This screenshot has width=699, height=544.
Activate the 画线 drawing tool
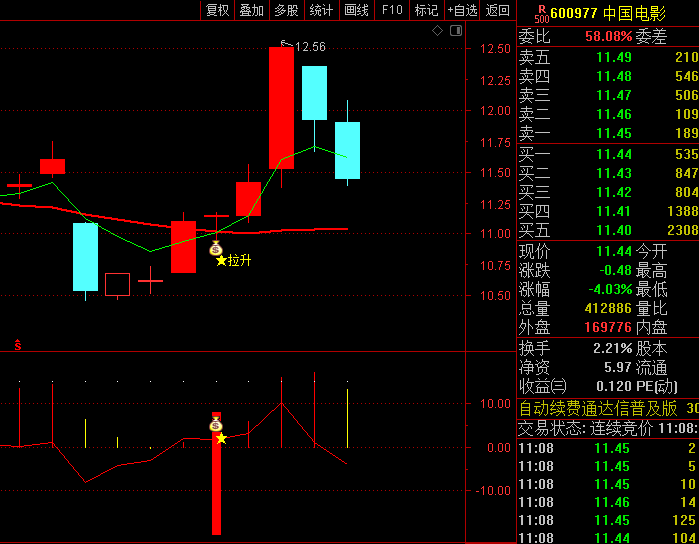[357, 10]
